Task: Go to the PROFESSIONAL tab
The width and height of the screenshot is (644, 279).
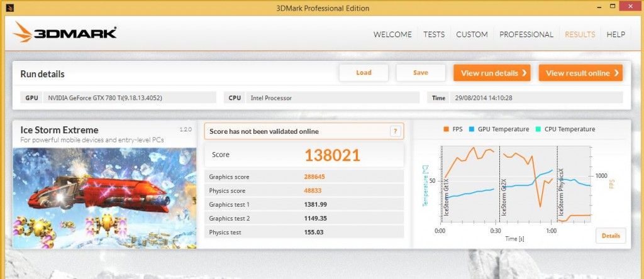Action: click(x=526, y=35)
